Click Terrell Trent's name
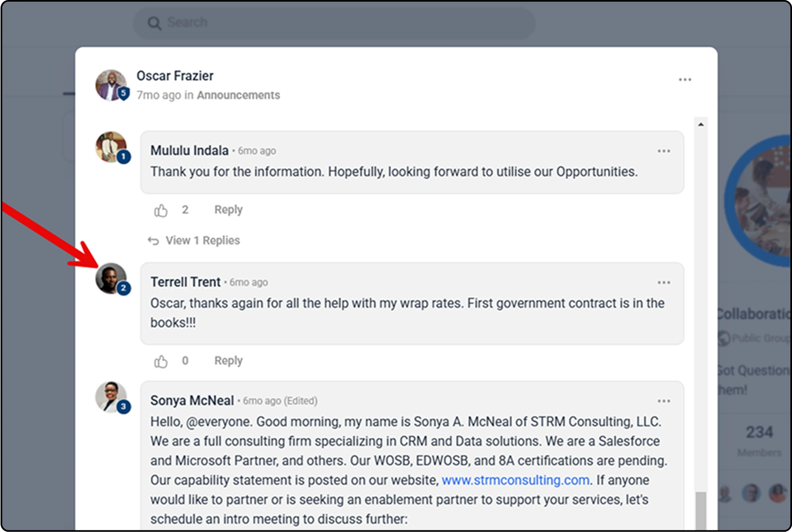The width and height of the screenshot is (792, 532). [185, 282]
